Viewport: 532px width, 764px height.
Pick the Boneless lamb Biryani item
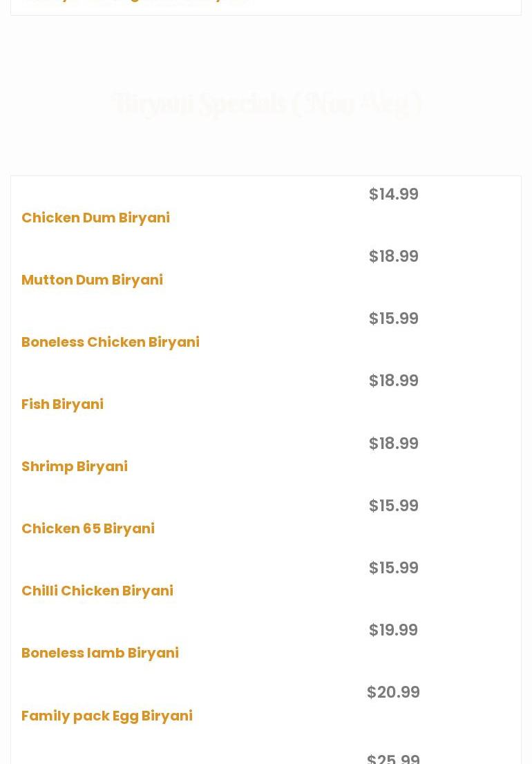tap(100, 653)
